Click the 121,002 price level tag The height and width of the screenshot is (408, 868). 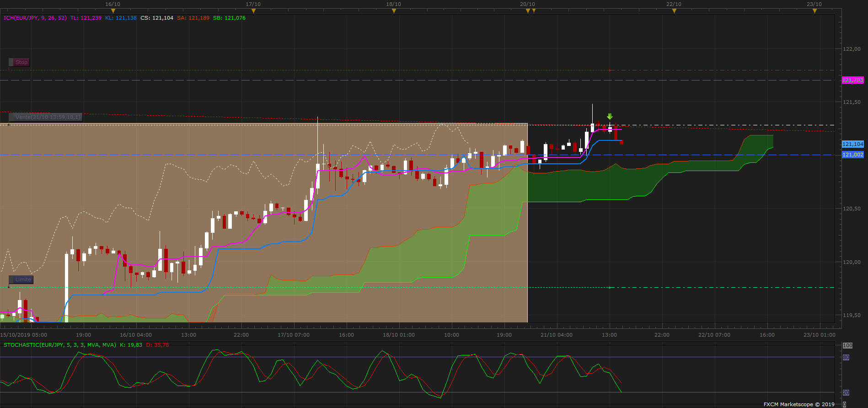click(x=853, y=155)
